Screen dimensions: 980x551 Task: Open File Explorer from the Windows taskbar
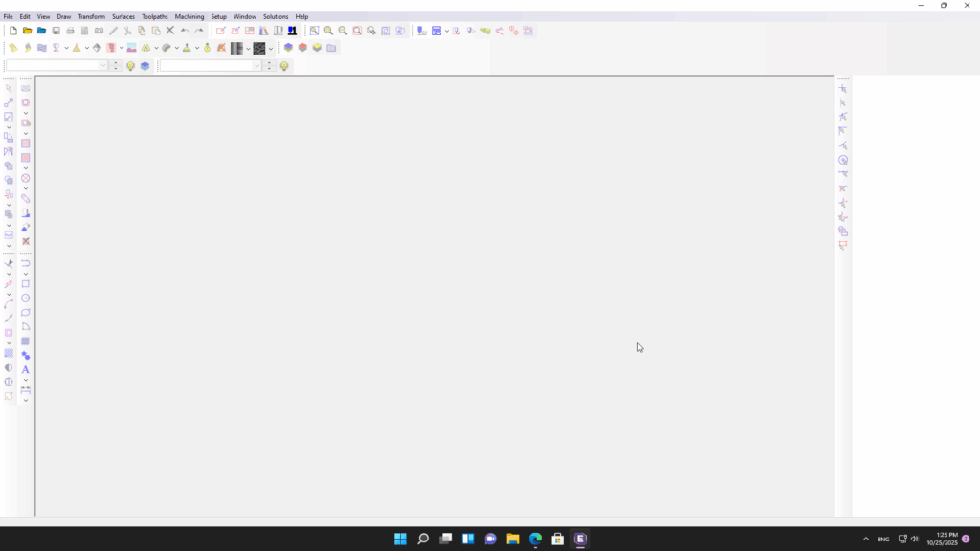(513, 539)
